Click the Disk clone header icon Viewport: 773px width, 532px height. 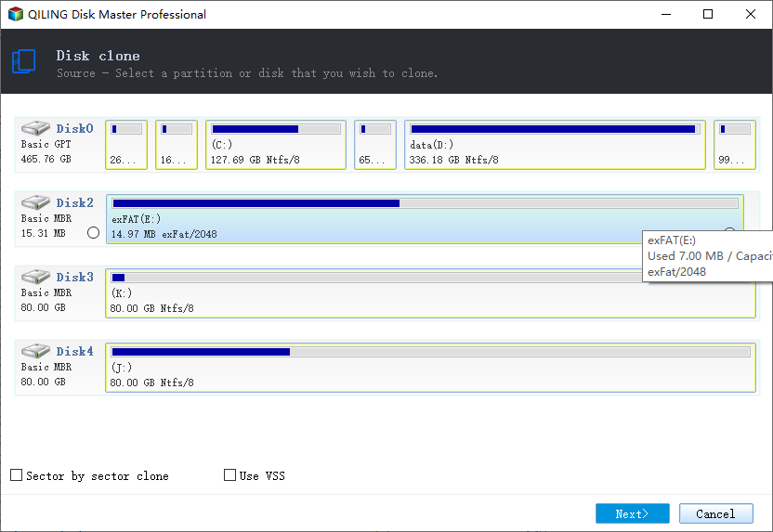23,61
